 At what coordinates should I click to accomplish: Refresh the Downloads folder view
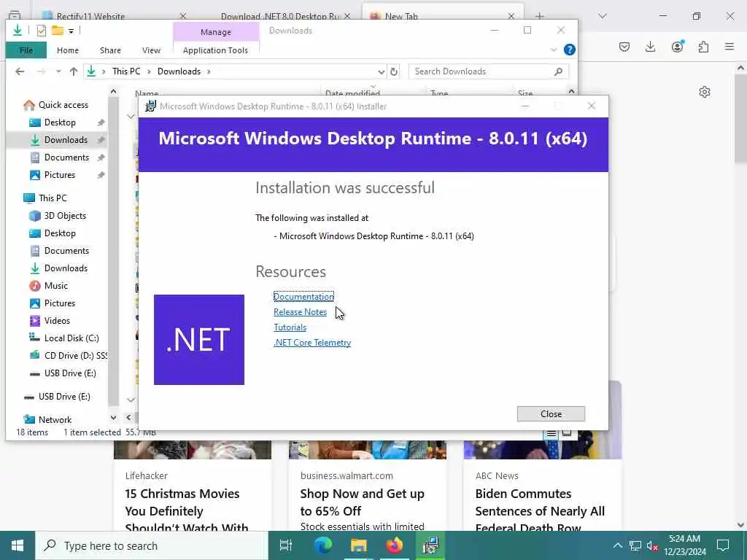[x=394, y=71]
